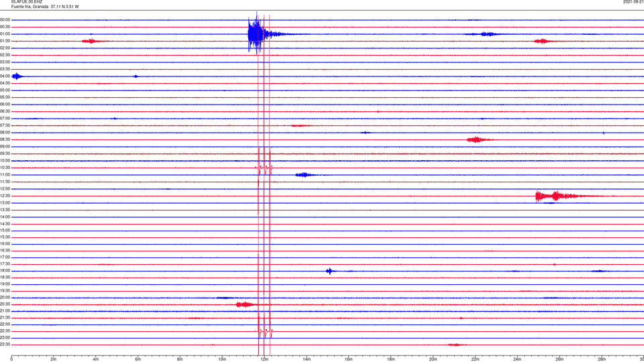Select the 11:00 trace time label
The height and width of the screenshot is (362, 644).
5,175
